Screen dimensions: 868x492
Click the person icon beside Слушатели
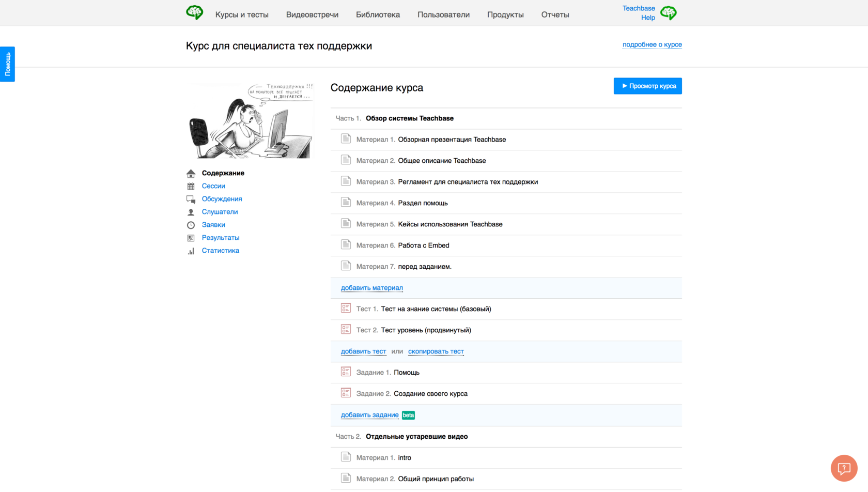191,212
